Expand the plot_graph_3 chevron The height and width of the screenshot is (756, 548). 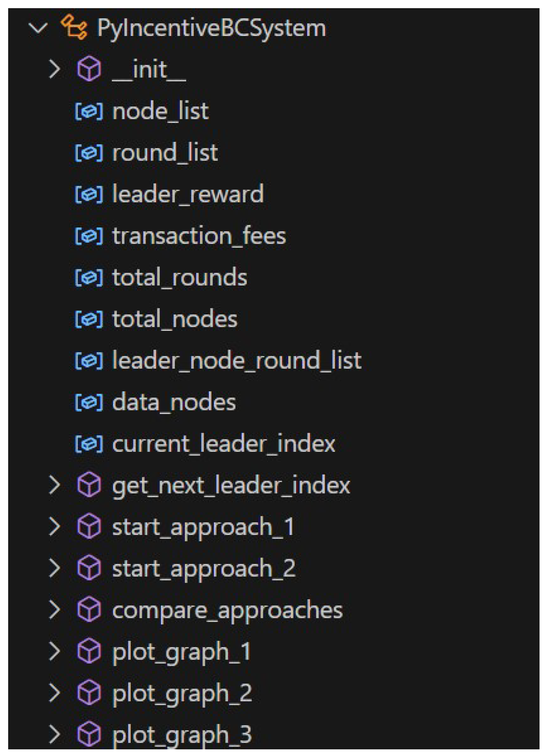(54, 734)
